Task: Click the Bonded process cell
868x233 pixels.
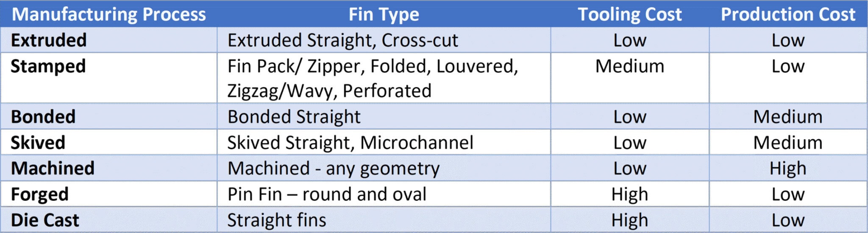Action: 43,117
